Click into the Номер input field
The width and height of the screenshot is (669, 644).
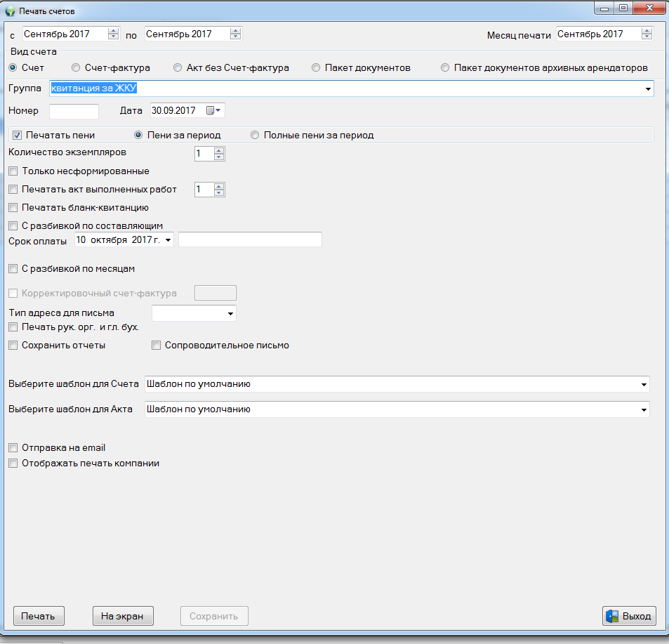coord(74,111)
